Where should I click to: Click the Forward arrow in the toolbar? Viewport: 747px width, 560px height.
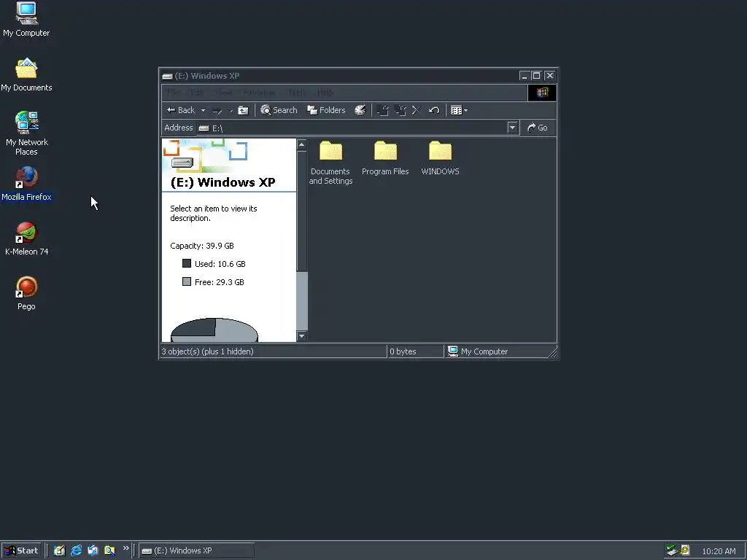click(217, 111)
